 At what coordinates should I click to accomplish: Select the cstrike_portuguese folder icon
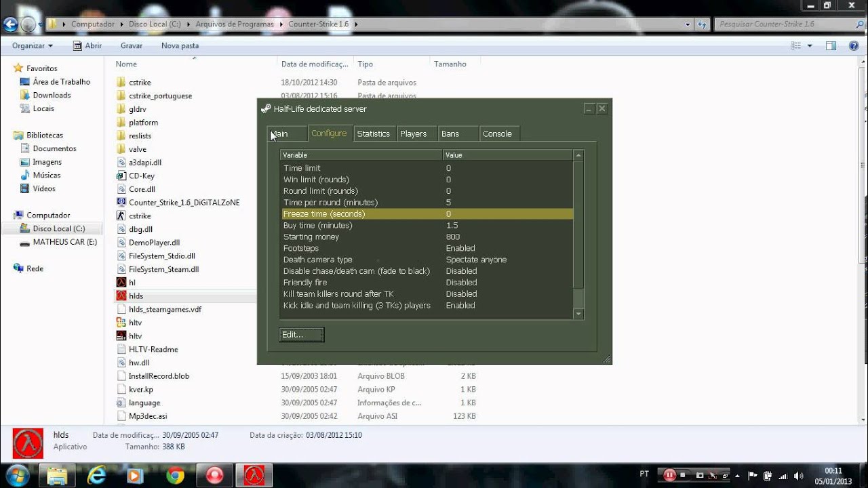click(121, 96)
